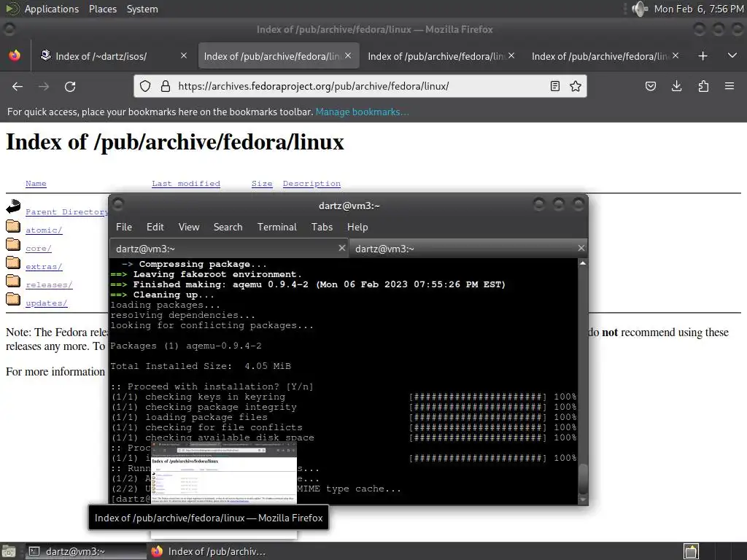The width and height of the screenshot is (747, 560).
Task: Toggle reader view icon in address bar
Action: (555, 86)
